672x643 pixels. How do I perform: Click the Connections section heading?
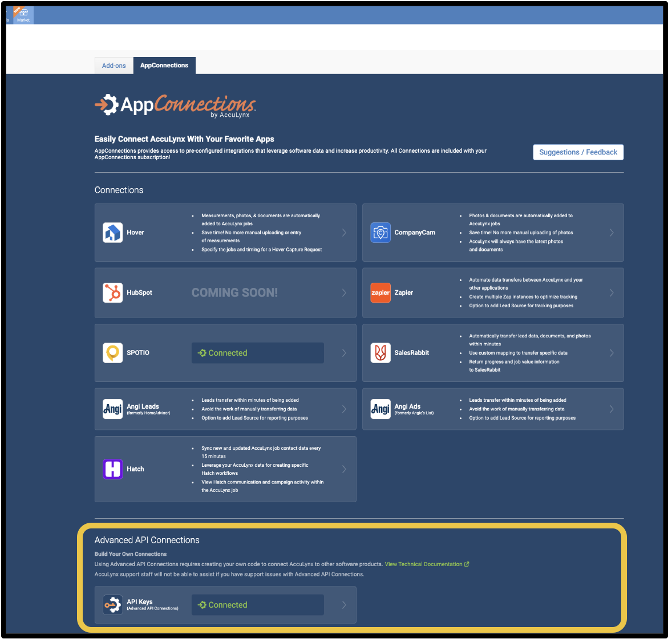(x=119, y=191)
